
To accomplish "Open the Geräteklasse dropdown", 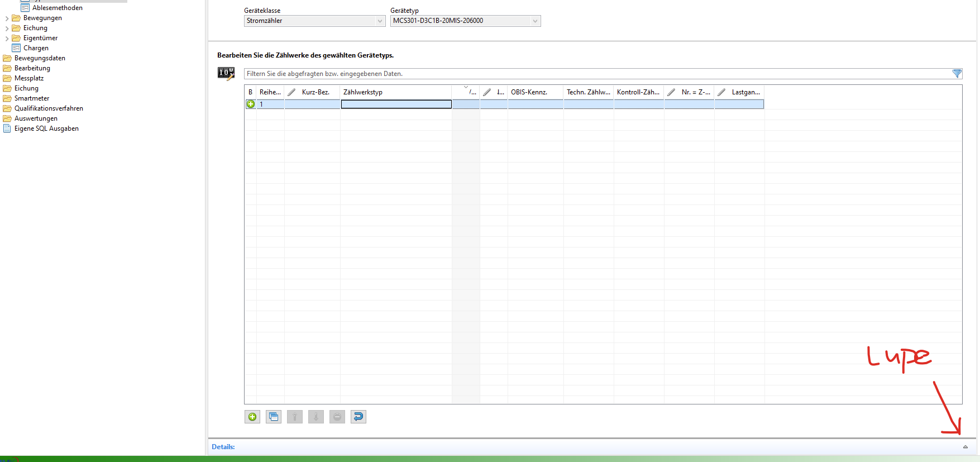I will click(380, 21).
